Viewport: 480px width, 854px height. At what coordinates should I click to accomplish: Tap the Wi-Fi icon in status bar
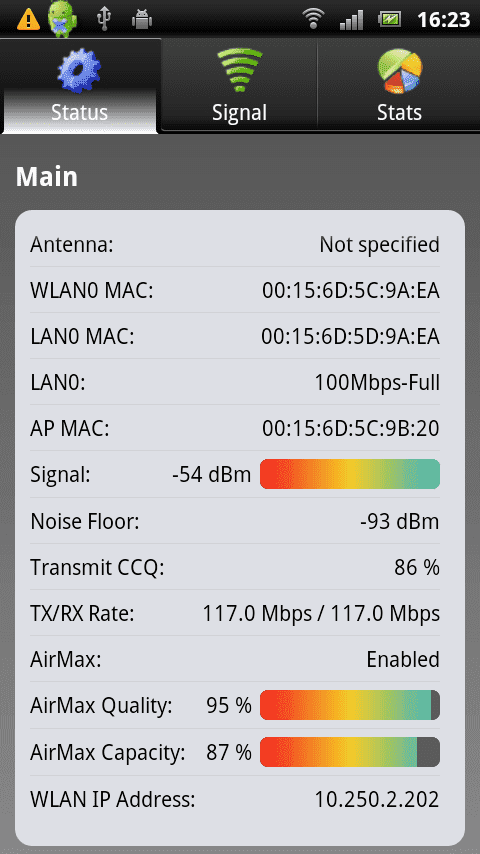313,19
